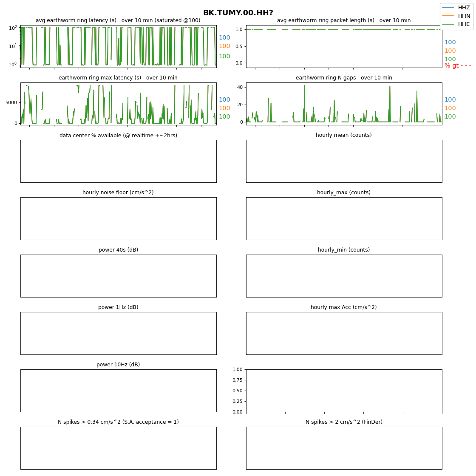This screenshot has width=476, height=476.
Task: Click the figure title BK.TUMY.00.HH?
Action: [238, 13]
